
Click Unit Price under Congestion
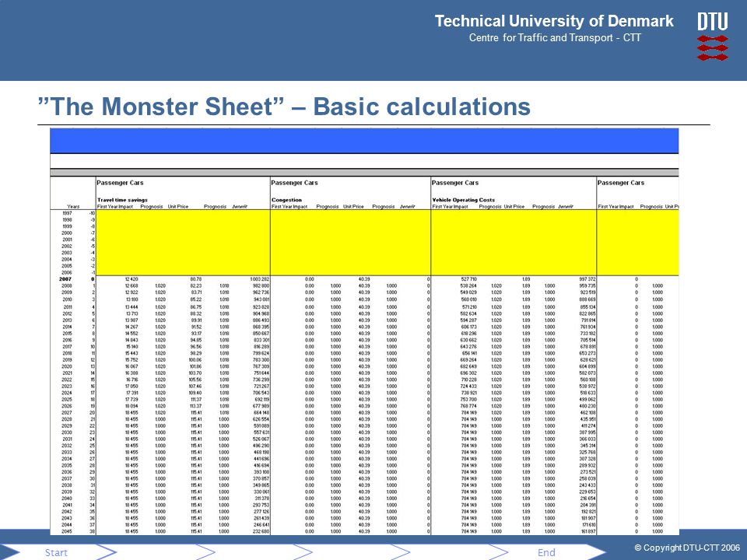tap(353, 207)
